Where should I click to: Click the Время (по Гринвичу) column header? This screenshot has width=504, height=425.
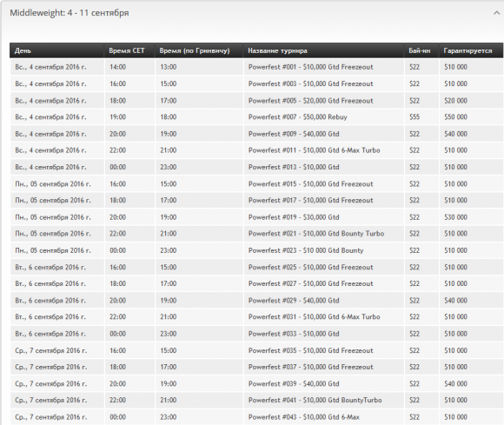pos(195,50)
